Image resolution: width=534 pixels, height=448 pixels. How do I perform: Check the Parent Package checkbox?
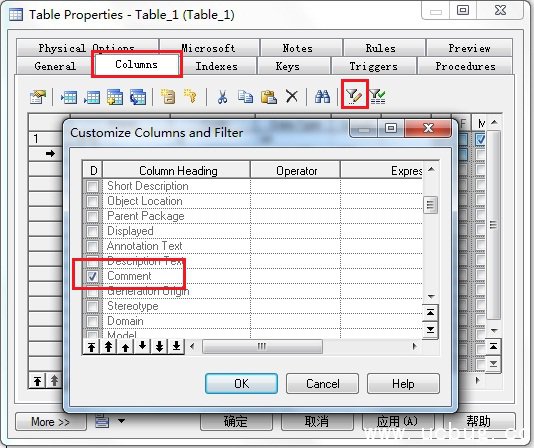[x=92, y=216]
